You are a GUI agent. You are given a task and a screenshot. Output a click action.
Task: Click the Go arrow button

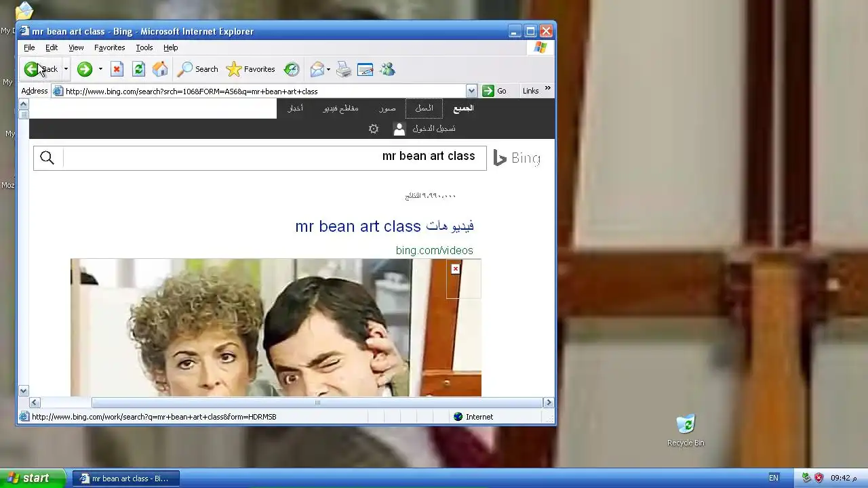494,91
